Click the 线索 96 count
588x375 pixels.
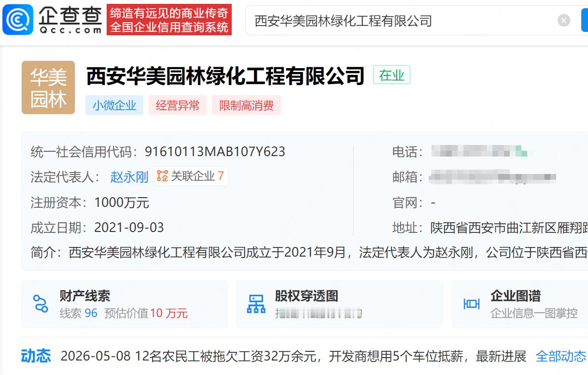[79, 313]
